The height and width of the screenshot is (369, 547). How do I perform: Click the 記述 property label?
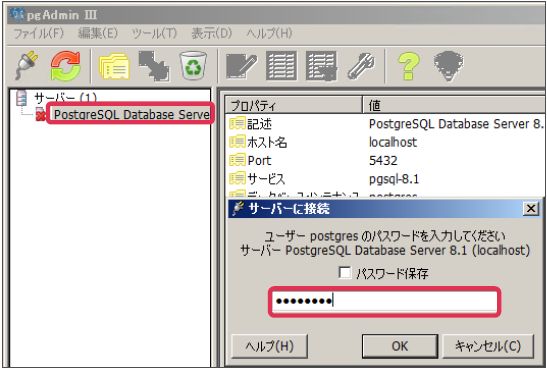click(259, 124)
